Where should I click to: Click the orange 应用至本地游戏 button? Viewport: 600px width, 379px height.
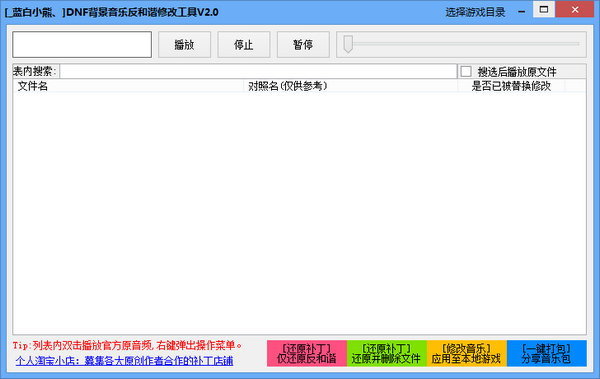[467, 353]
